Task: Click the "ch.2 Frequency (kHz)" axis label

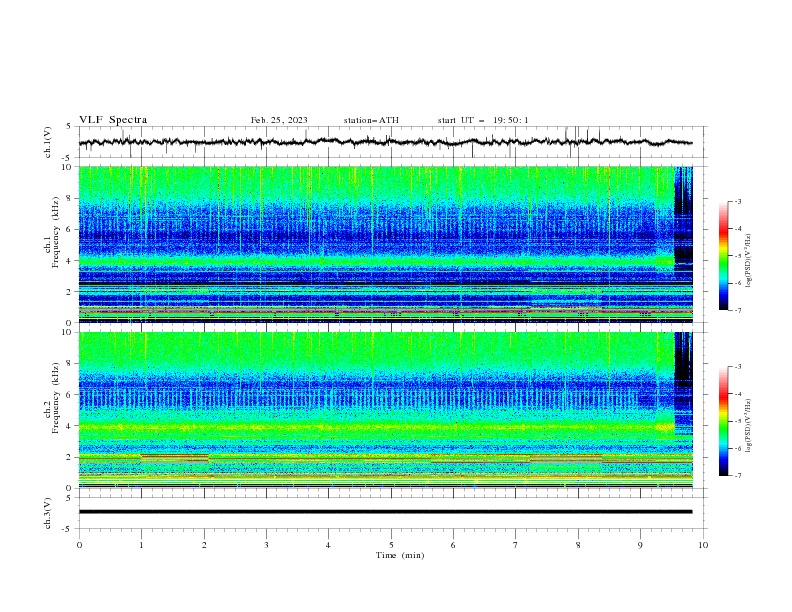Action: (x=52, y=398)
